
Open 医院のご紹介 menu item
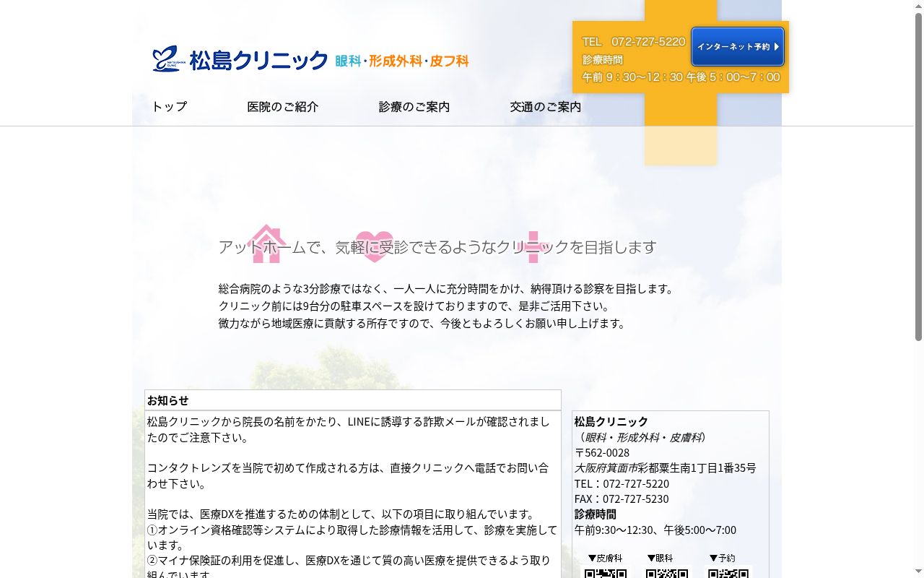[282, 107]
